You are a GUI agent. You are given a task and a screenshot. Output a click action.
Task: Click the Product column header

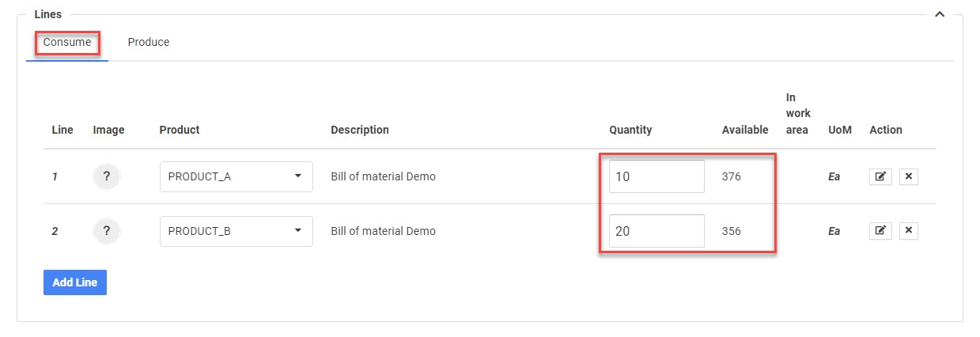point(180,130)
